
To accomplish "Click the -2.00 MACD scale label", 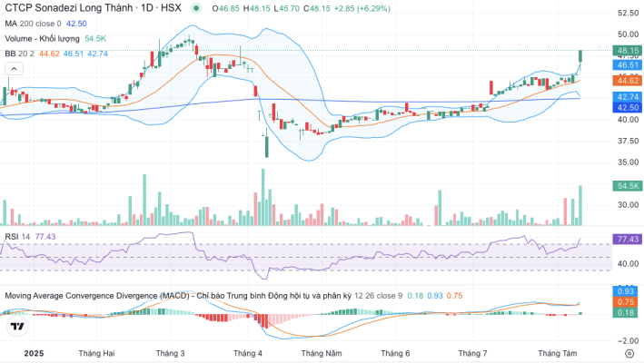I will click(x=628, y=341).
